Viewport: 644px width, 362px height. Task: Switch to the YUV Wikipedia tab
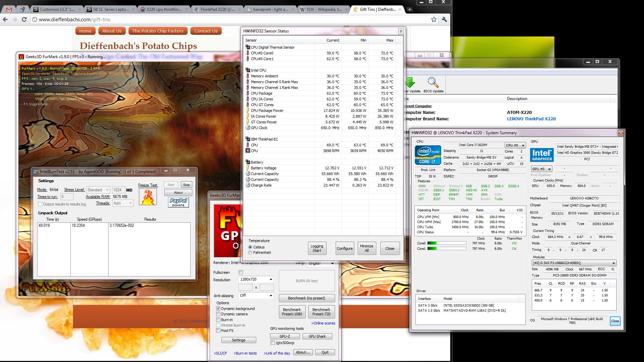324,9
